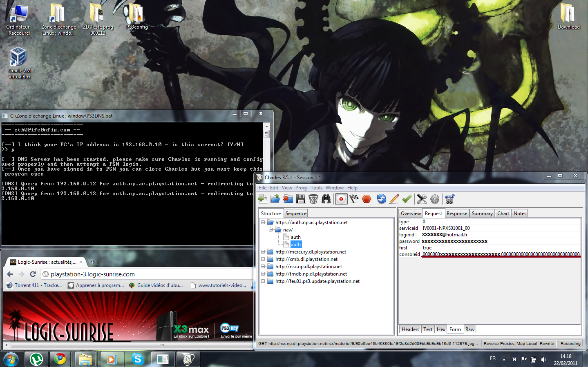The height and width of the screenshot is (367, 588).
Task: Open the Guide vidéos d'ubu... bookmark
Action: click(x=156, y=285)
